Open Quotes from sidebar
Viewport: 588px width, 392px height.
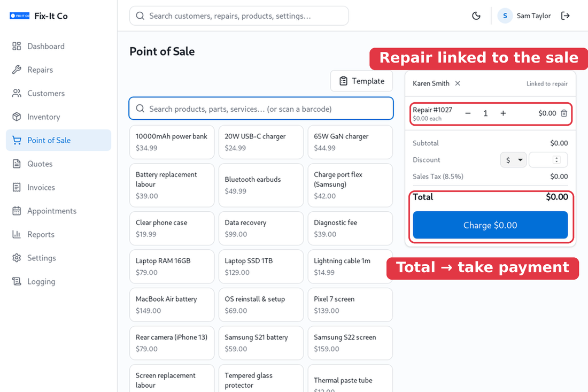58,164
